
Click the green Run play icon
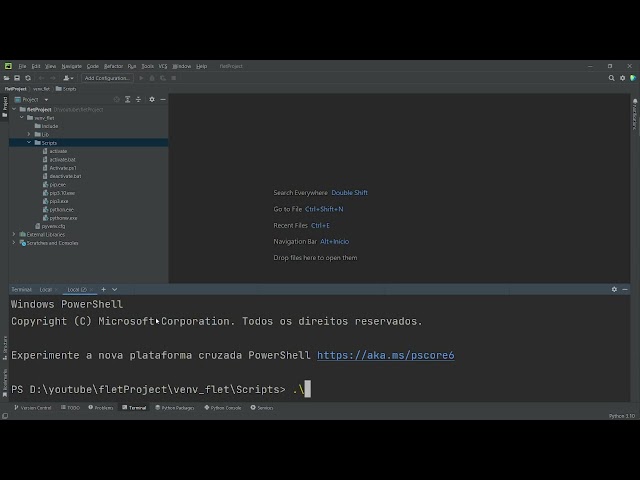141,78
